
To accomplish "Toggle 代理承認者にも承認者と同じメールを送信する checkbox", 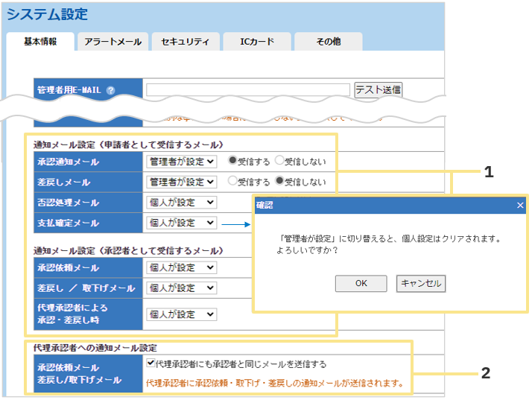I will pos(151,364).
